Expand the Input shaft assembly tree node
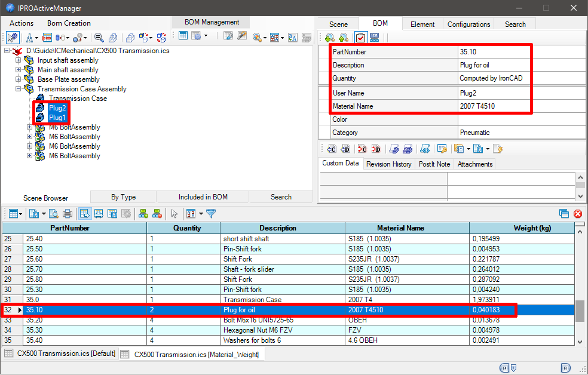Image resolution: width=588 pixels, height=375 pixels. tap(18, 60)
